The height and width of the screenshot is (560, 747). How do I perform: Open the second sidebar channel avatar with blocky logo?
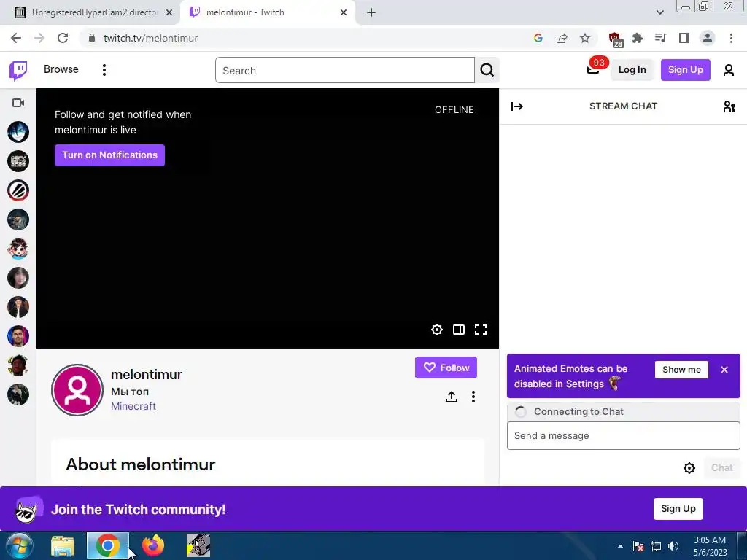tap(18, 161)
